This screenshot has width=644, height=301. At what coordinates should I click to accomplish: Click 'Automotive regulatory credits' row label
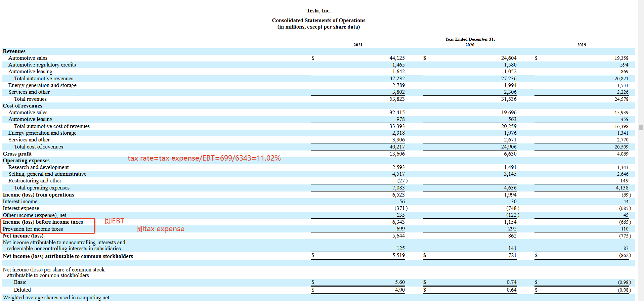[42, 65]
